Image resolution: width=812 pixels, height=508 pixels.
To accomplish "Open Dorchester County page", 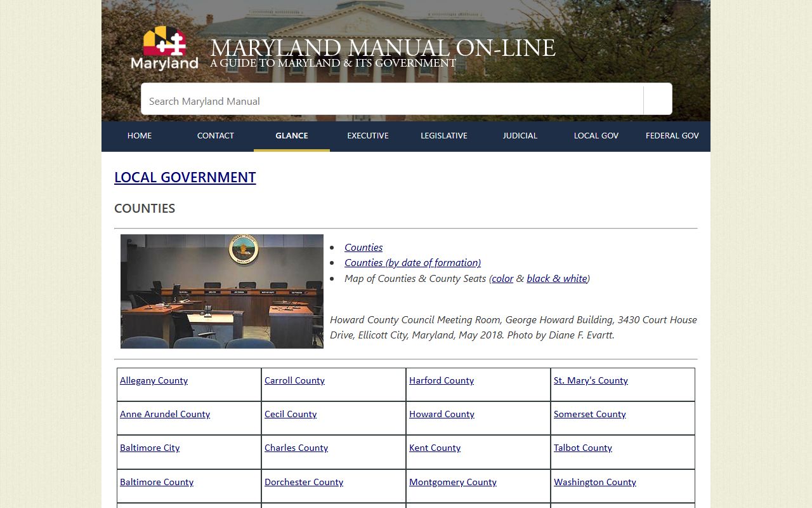I will click(x=304, y=482).
